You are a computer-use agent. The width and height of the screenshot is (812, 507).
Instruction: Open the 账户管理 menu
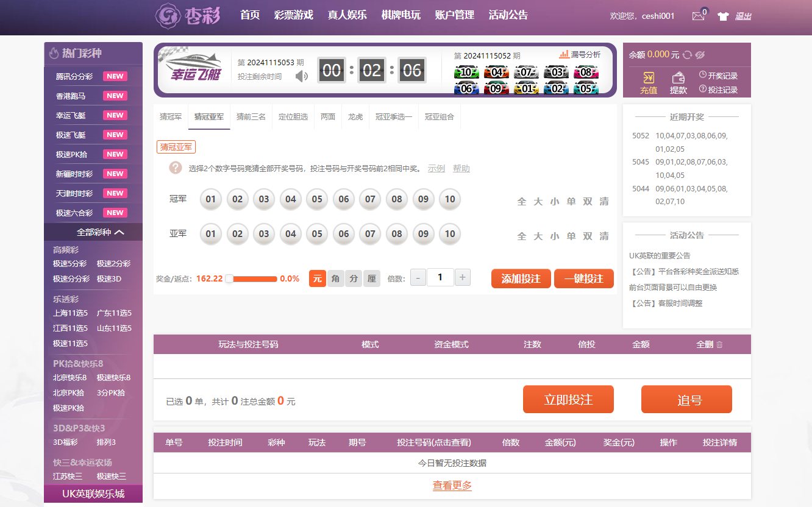[x=454, y=15]
